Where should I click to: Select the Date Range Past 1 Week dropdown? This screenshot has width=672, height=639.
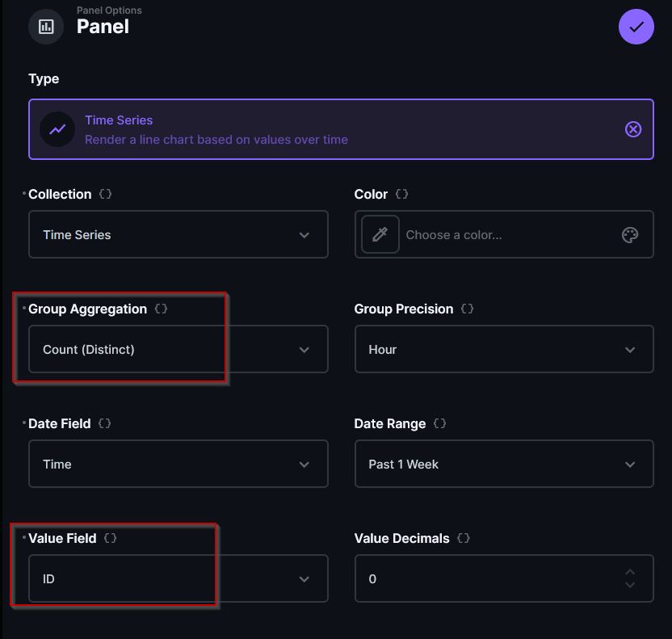point(503,465)
